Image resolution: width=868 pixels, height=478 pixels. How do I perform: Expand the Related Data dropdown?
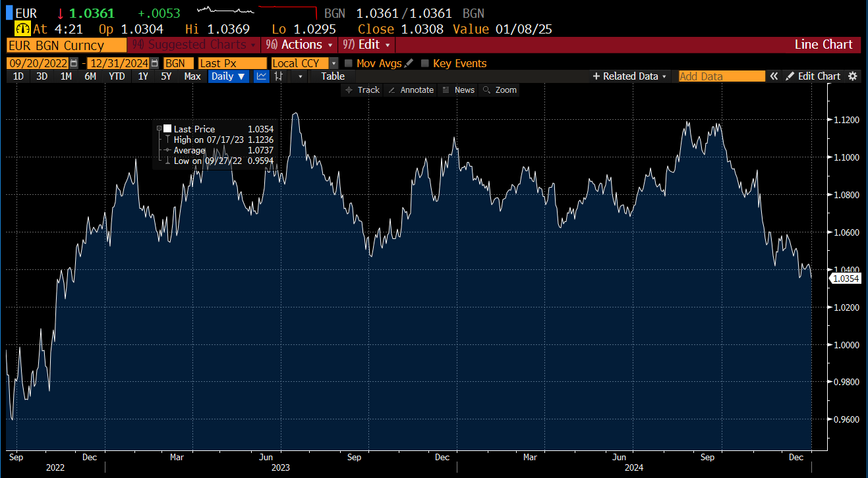click(x=630, y=76)
